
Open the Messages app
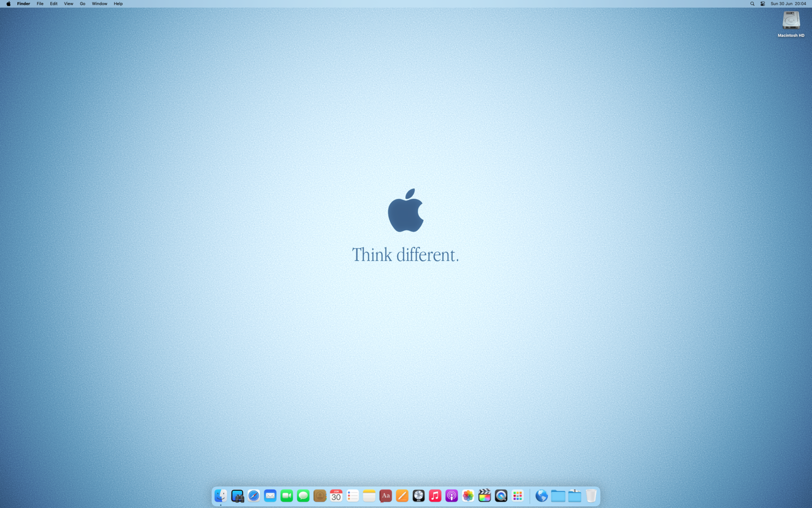(x=303, y=496)
